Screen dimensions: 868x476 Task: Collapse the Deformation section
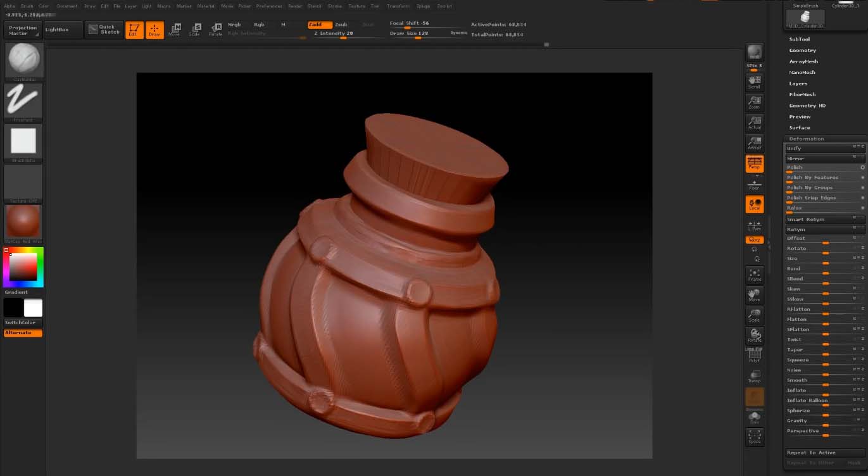(807, 139)
